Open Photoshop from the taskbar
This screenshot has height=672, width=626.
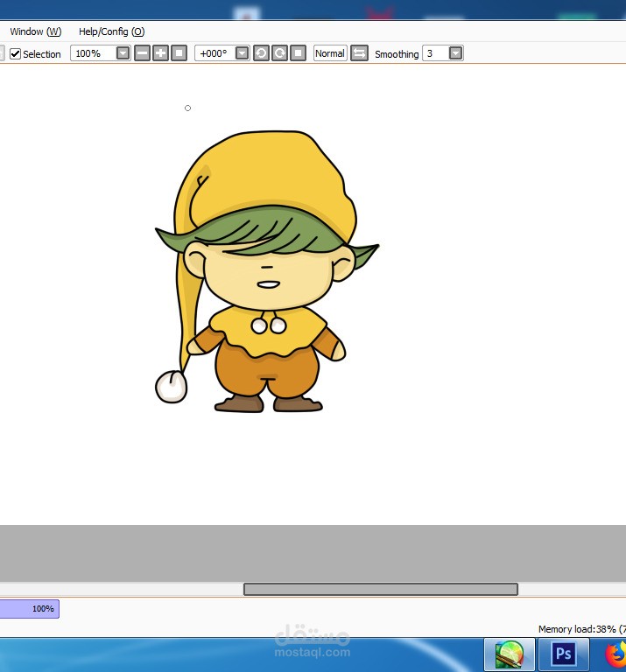[563, 654]
